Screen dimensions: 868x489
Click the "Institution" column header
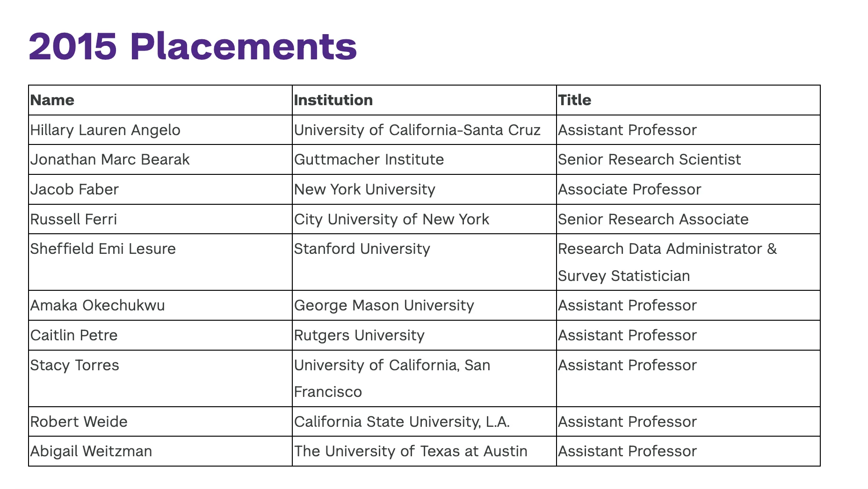click(333, 100)
